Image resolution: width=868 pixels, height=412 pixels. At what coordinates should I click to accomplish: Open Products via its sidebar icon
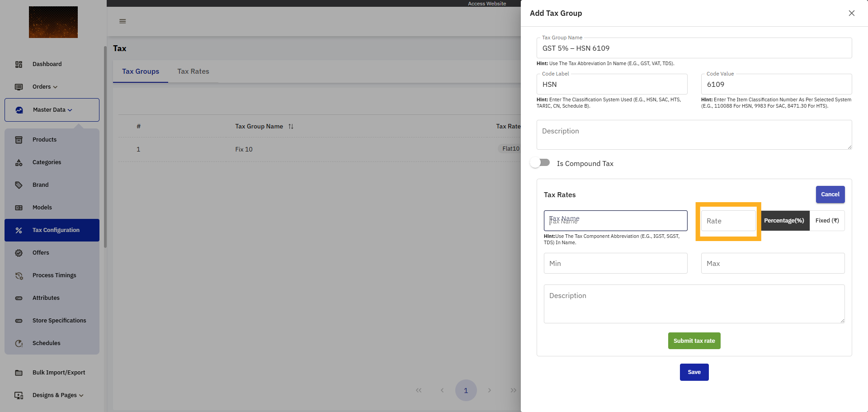coord(19,140)
